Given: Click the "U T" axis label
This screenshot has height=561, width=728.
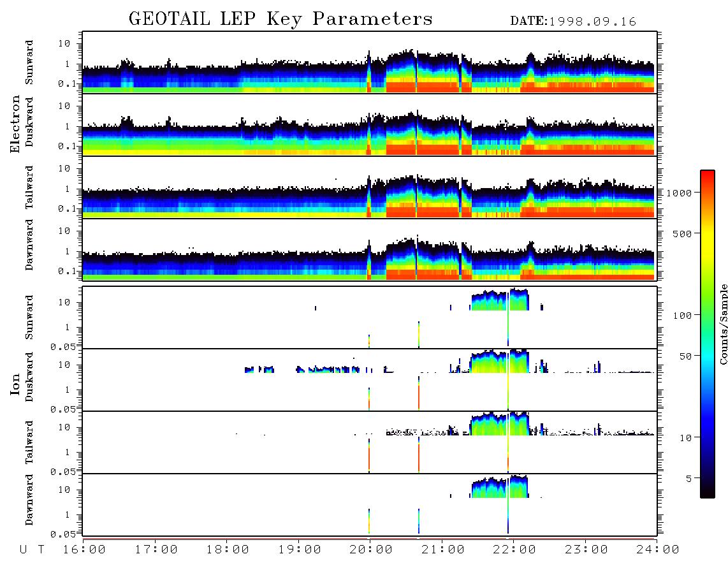Looking at the screenshot, I should 32,550.
